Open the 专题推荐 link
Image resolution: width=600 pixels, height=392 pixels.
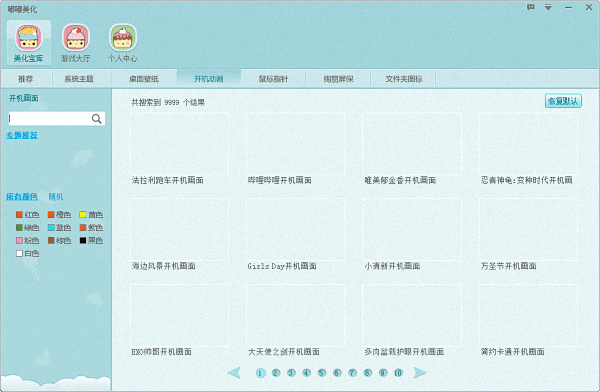22,135
